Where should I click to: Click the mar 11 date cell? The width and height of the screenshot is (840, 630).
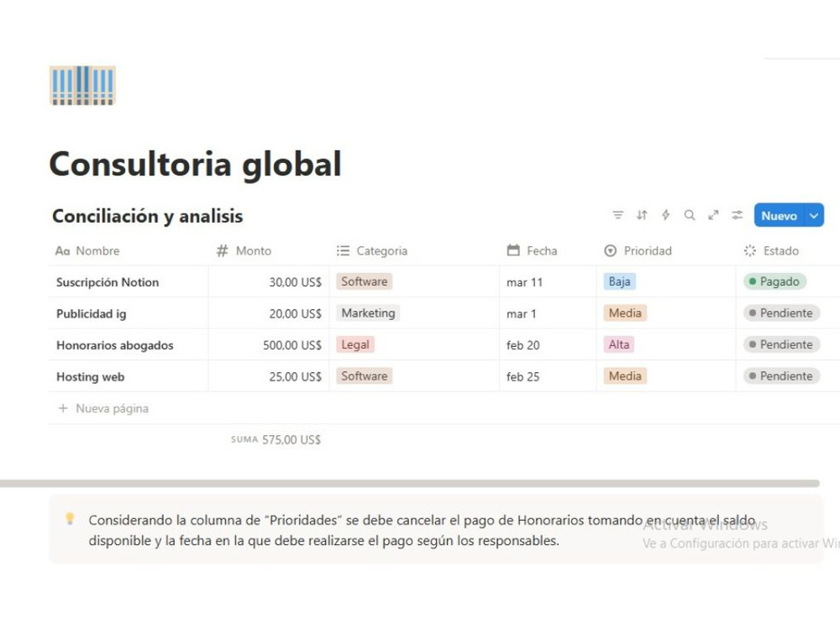pyautogui.click(x=548, y=281)
